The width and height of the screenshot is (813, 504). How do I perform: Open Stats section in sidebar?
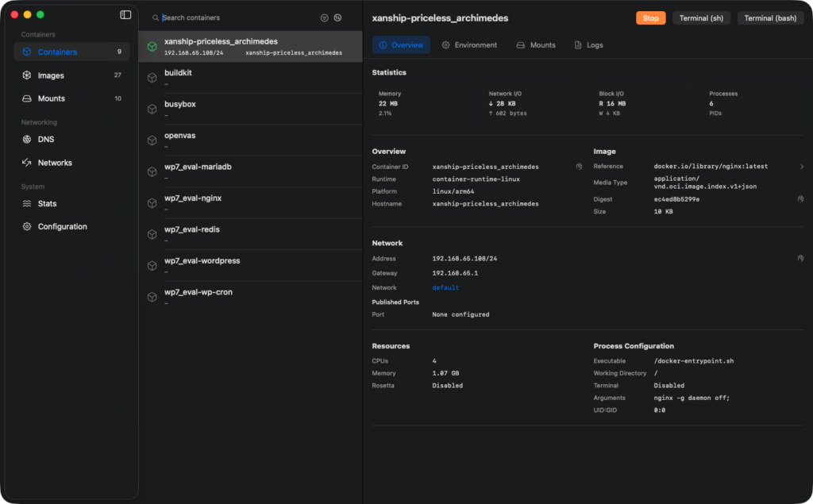coord(71,203)
